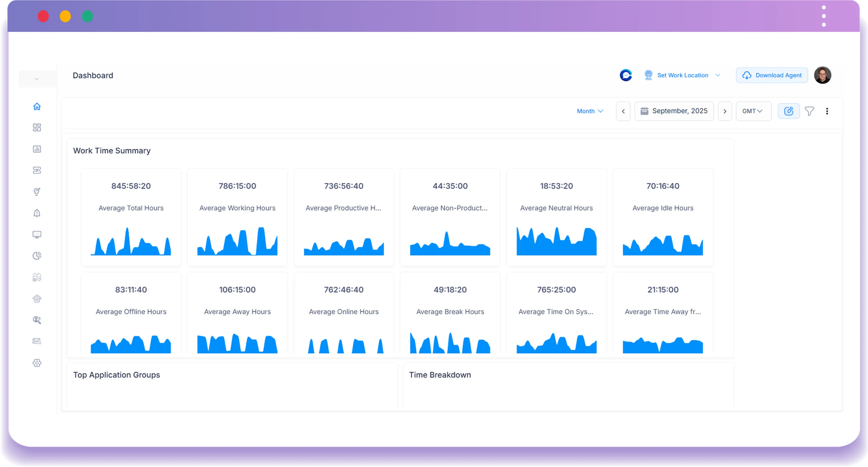Viewport: 868px width, 467px height.
Task: Click the alert bell sidebar icon
Action: click(37, 213)
